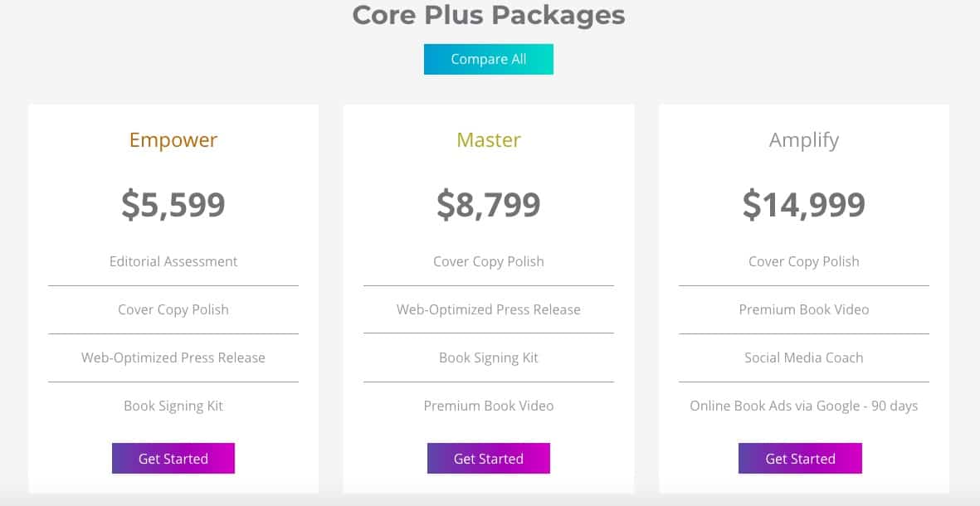Click Web-Optimized Press Release under Empower

pos(173,358)
